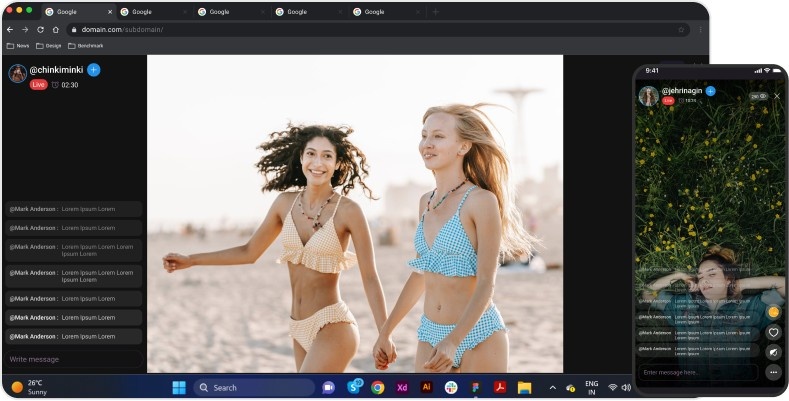Image resolution: width=789 pixels, height=401 pixels.
Task: Switch to the active Google tab
Action: [x=78, y=12]
